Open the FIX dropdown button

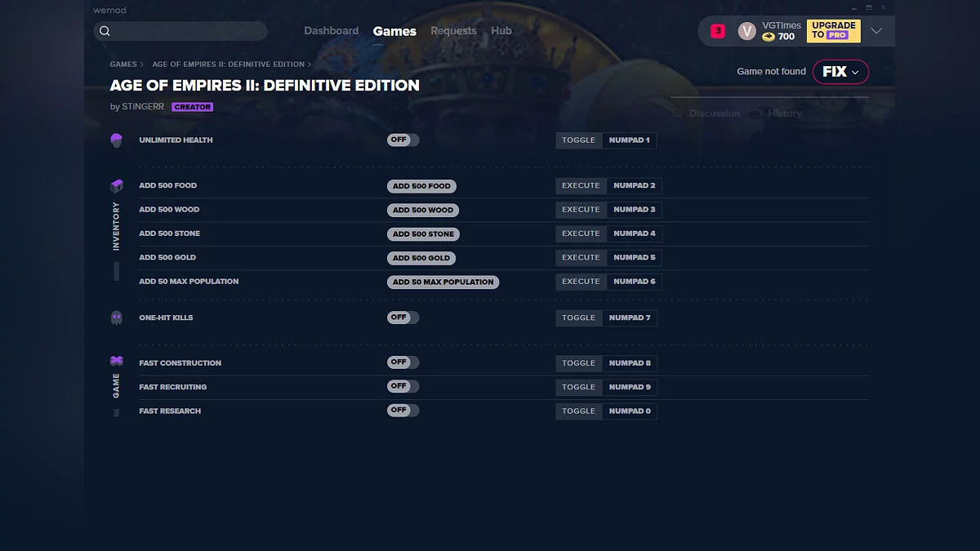(x=840, y=72)
